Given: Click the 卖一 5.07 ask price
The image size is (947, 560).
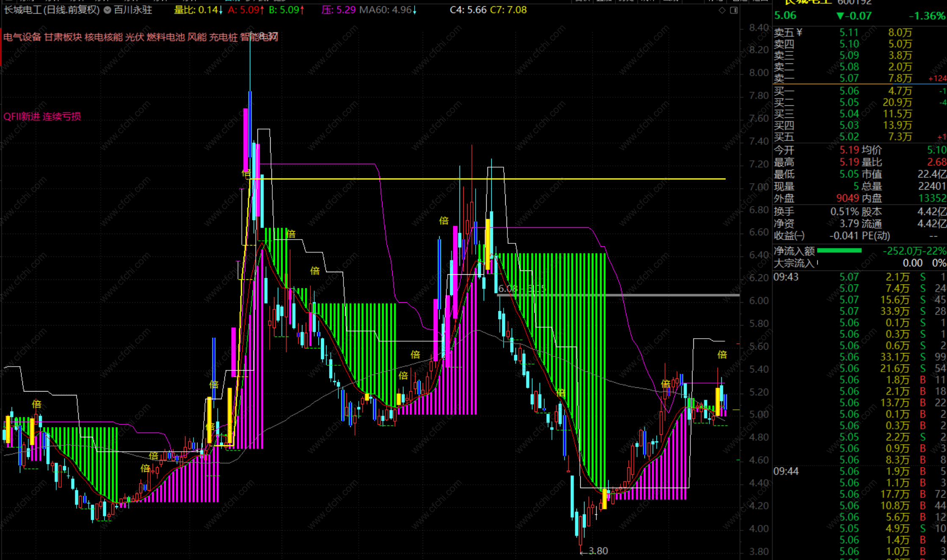Looking at the screenshot, I should (849, 78).
